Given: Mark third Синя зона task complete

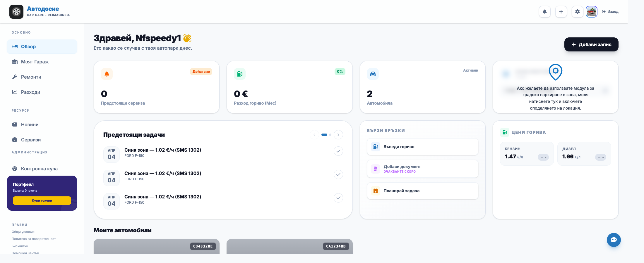Looking at the screenshot, I should pos(338,198).
